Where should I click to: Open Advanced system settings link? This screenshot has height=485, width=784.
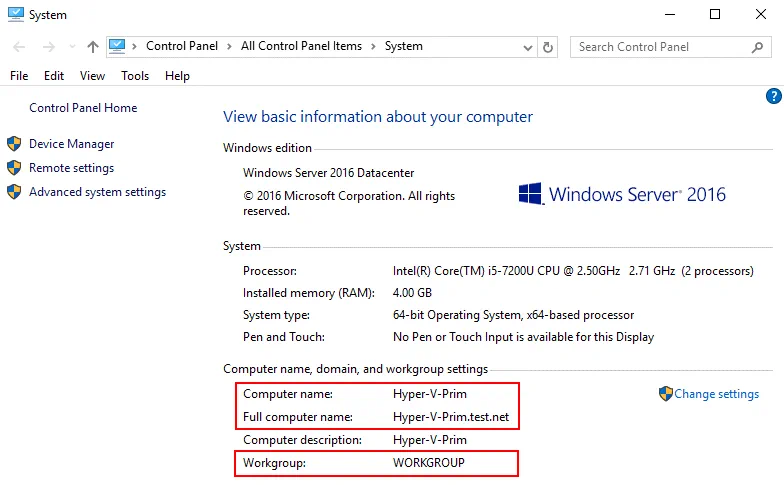click(97, 192)
